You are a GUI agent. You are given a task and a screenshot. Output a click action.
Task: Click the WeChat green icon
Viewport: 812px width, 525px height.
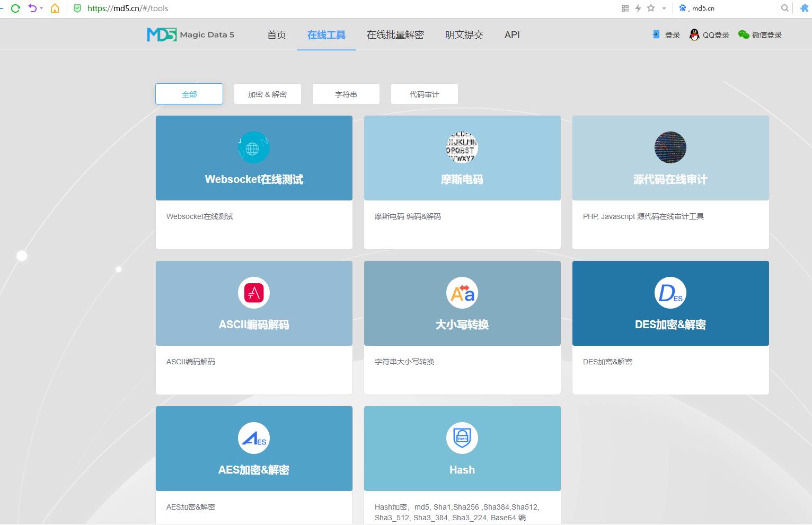coord(744,34)
